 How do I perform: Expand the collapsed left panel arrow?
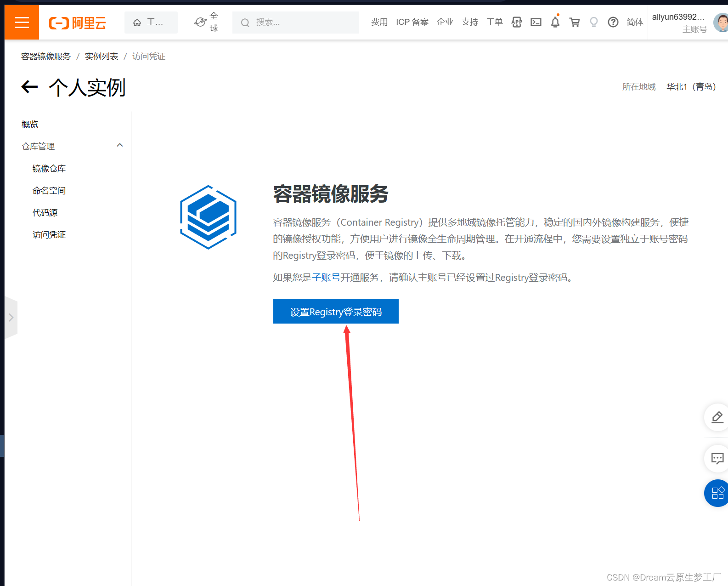click(11, 318)
